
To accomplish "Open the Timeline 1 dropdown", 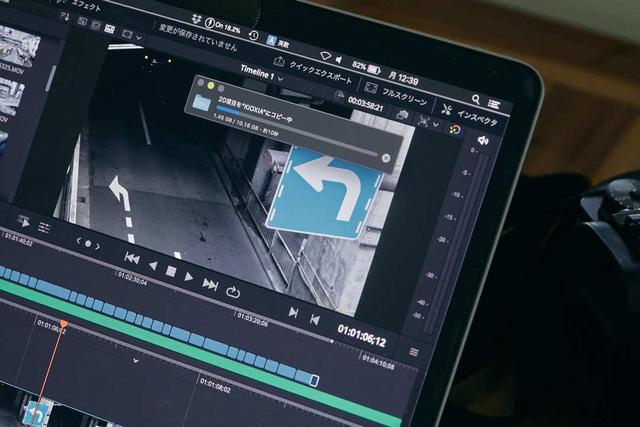I will point(262,74).
